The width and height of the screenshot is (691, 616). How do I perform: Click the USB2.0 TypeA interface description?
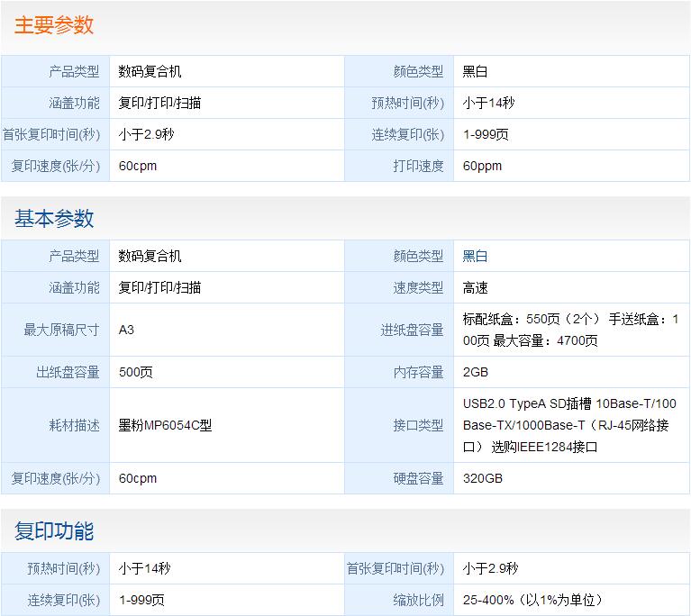[x=569, y=425]
